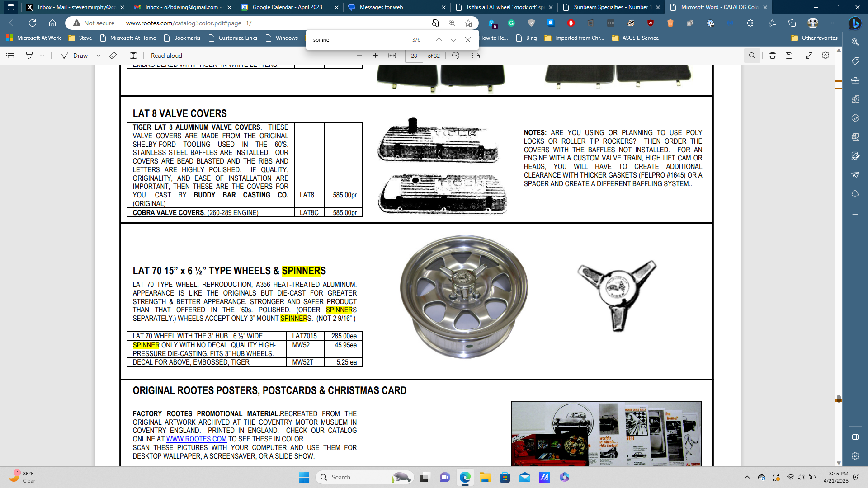Switch to Gmail Inbox o2bdiving tab
Viewport: 868px width, 488px height.
tap(183, 7)
